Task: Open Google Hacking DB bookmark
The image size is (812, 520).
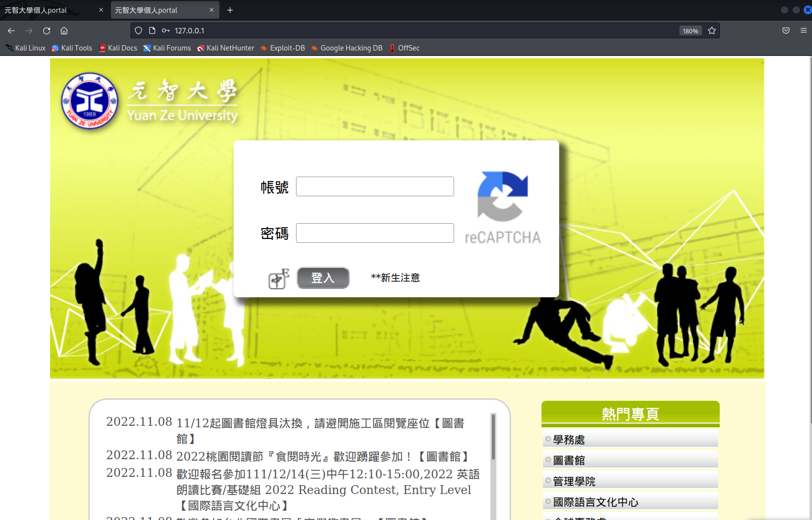Action: click(347, 48)
